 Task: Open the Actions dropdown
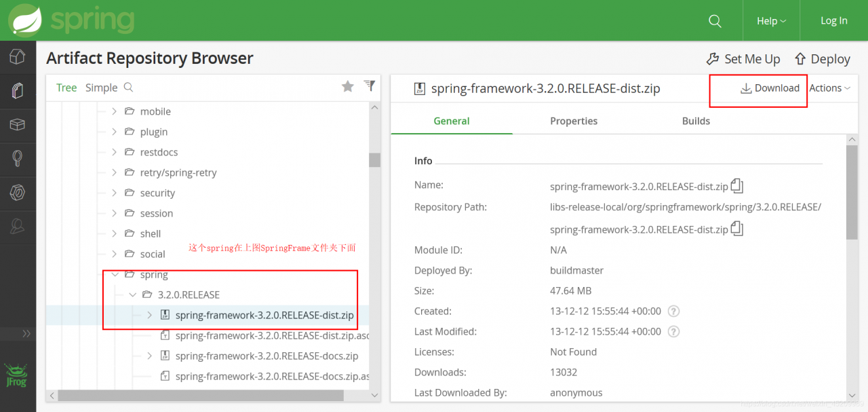pyautogui.click(x=829, y=88)
